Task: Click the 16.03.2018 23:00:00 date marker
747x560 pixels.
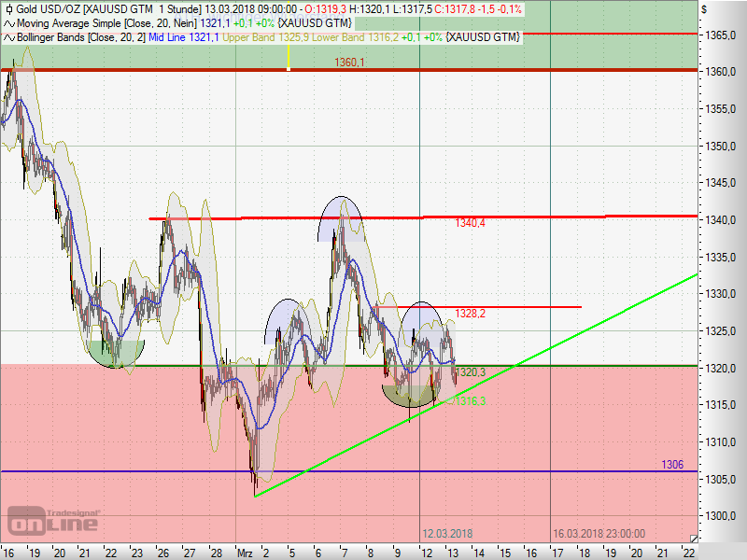Action: point(598,534)
